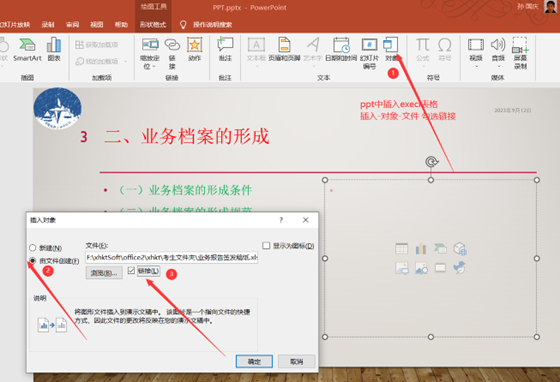Close the Insert Object dialog
560x382 pixels.
306,220
